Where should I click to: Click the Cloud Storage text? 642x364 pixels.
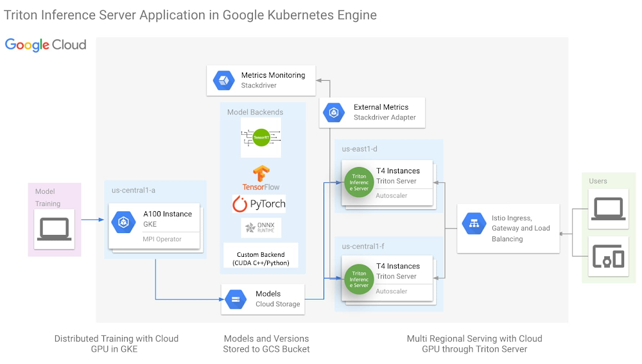pyautogui.click(x=277, y=304)
